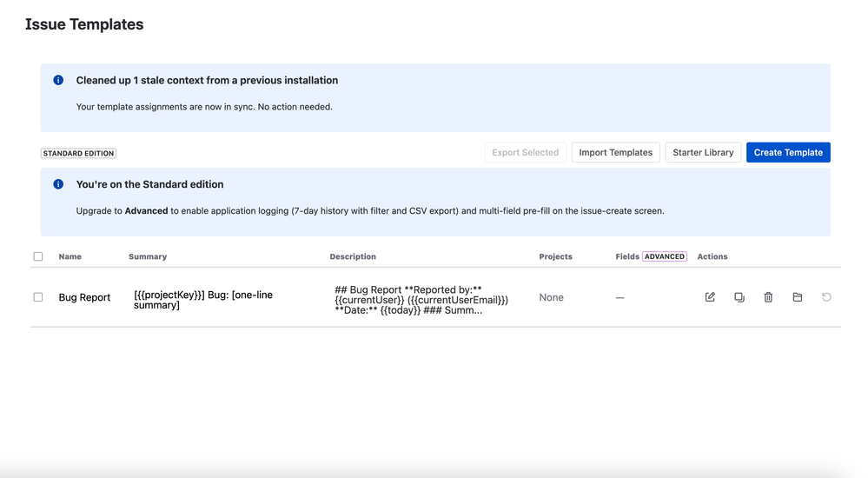Click the Export Selected button
The height and width of the screenshot is (478, 868).
526,152
